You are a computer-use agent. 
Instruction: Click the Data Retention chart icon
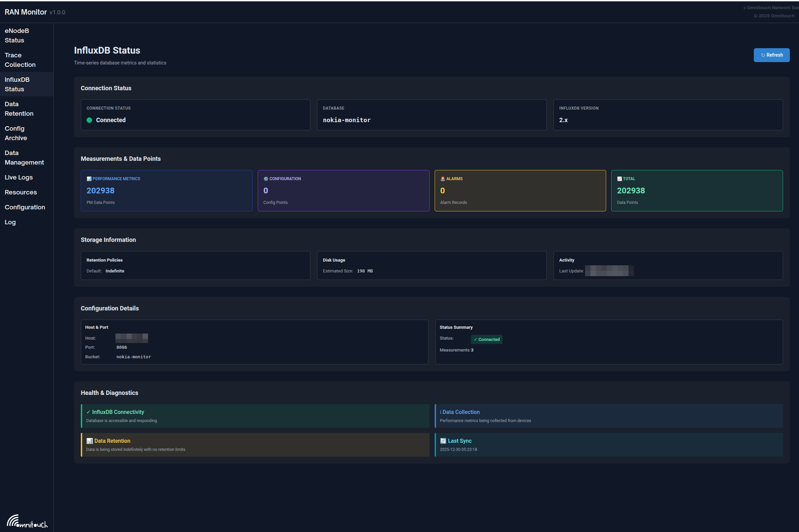pyautogui.click(x=90, y=441)
